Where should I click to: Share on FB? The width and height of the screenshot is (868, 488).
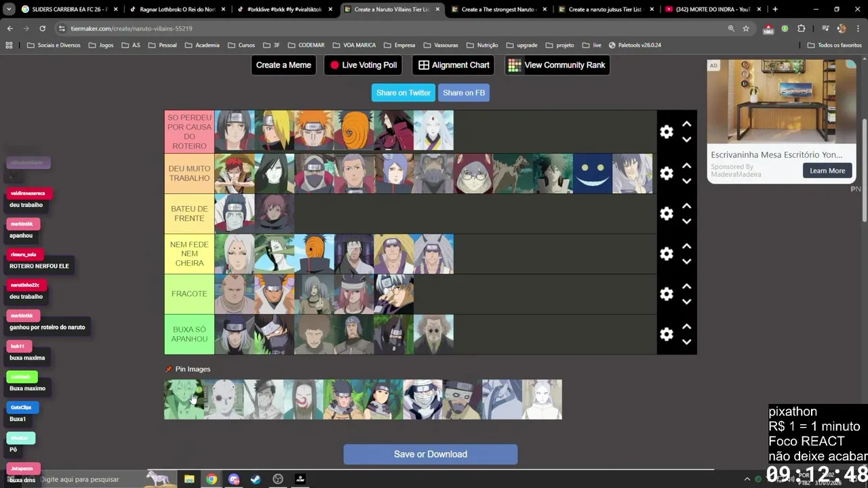464,93
